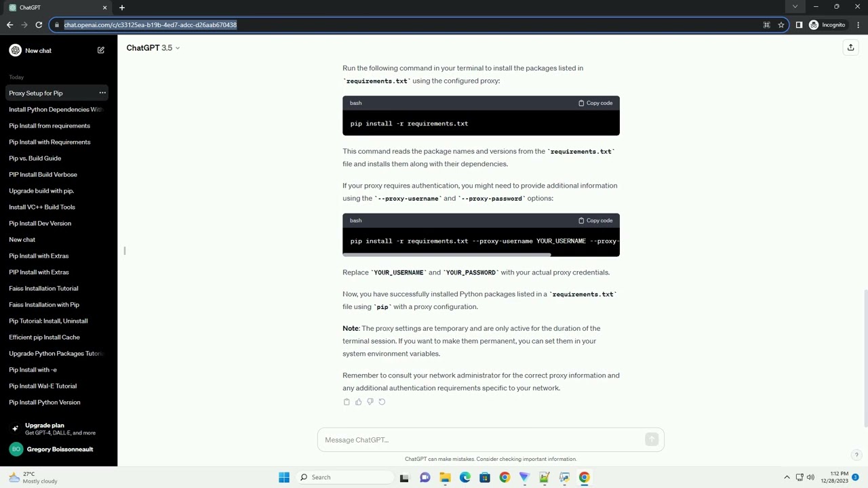
Task: Click the new chat compose icon
Action: click(101, 50)
